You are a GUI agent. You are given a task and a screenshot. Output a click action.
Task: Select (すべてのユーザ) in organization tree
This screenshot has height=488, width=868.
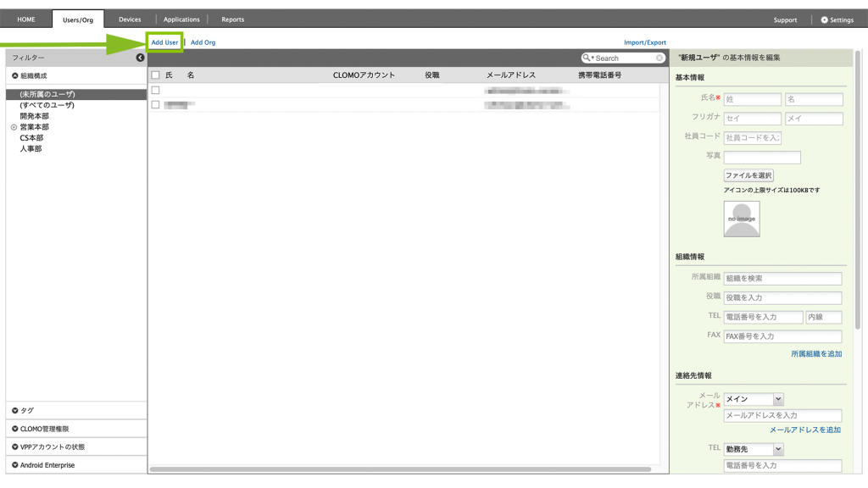[x=47, y=105]
